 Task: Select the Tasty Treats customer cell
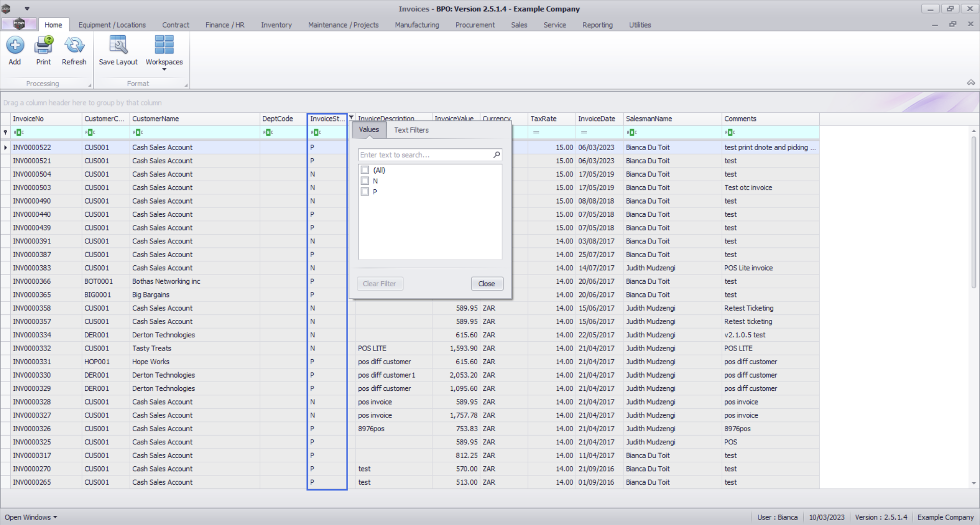[x=194, y=348]
